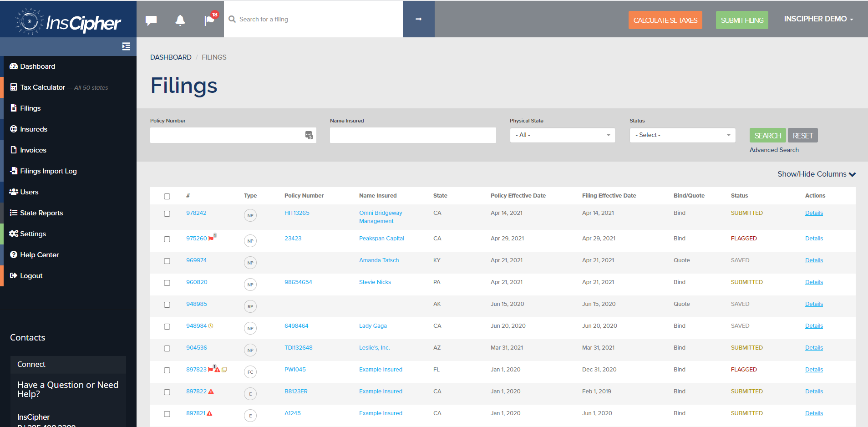
Task: Select the checkbox for filing 960820
Action: (167, 283)
